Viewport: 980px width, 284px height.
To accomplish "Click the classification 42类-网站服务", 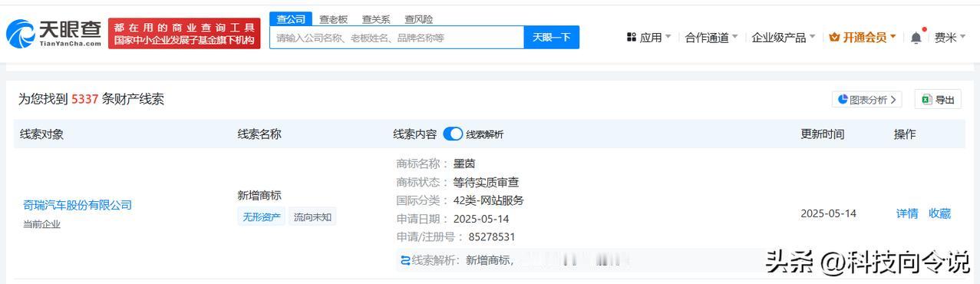I will [488, 200].
